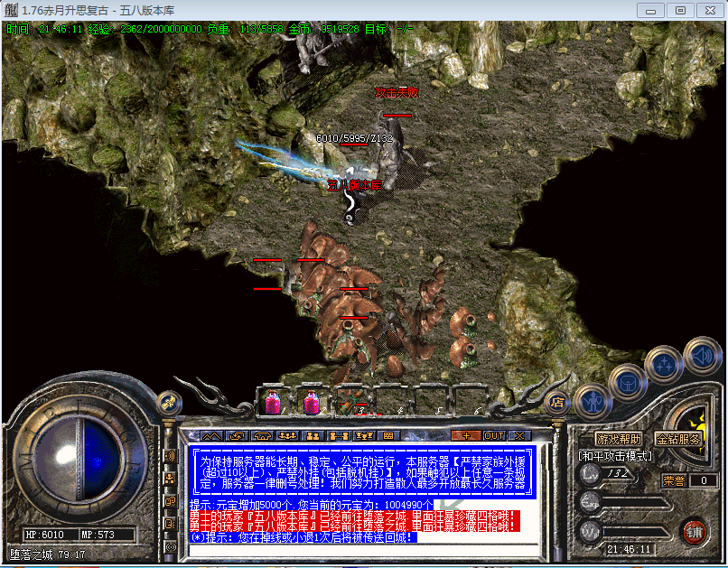This screenshot has height=568, width=728.
Task: Click the 21:46:11 clock in the right panel
Action: (x=629, y=549)
